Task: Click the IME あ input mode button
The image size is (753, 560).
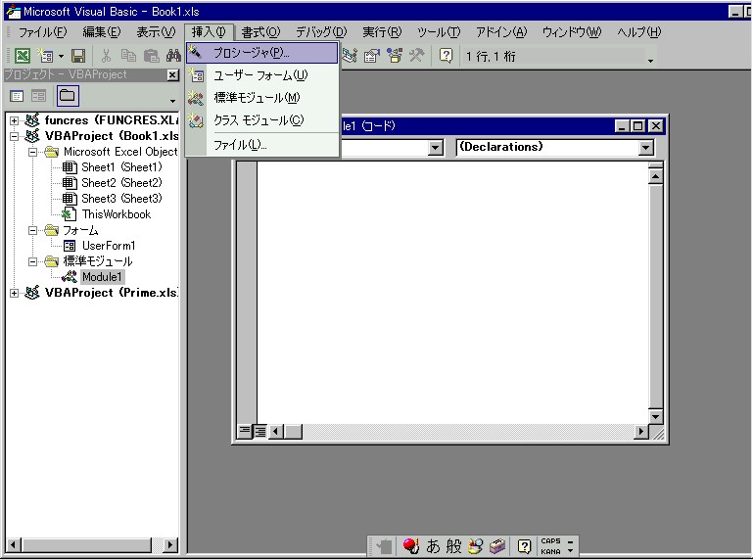Action: [x=433, y=546]
